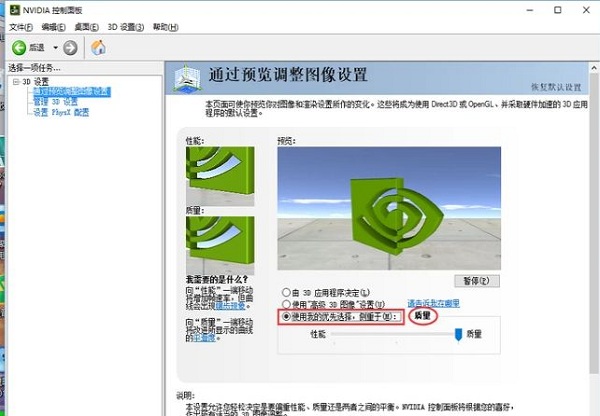
Task: Select 通过预览调整图像设置 tree item
Action: (72, 91)
